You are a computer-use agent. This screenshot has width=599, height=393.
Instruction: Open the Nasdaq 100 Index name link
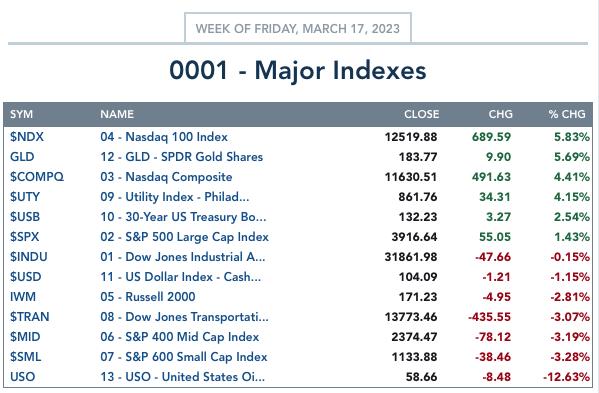164,137
